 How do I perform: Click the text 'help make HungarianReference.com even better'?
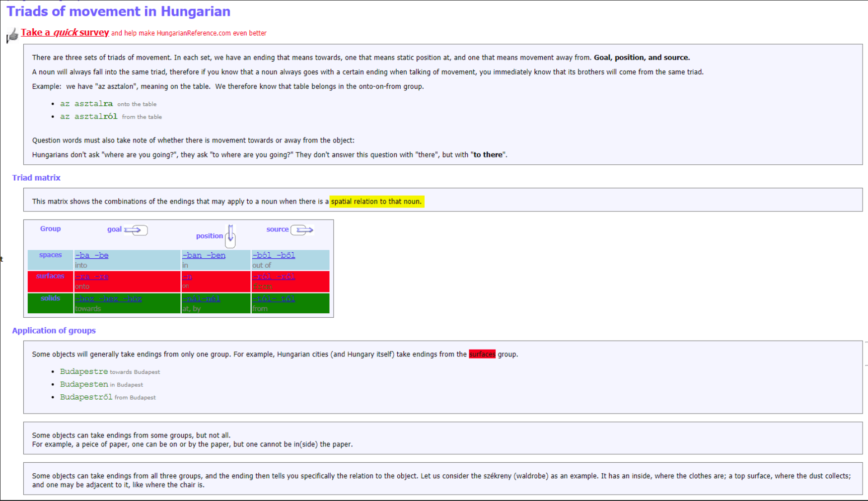(x=195, y=33)
